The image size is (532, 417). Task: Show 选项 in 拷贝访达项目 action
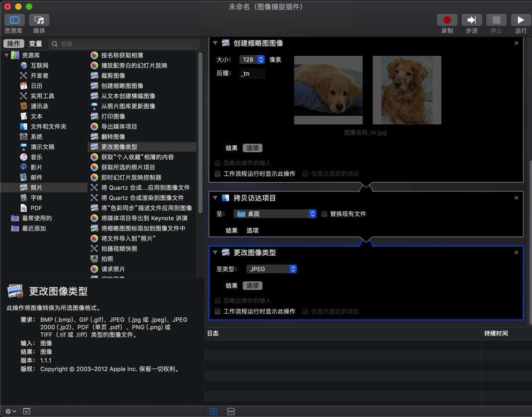click(252, 230)
